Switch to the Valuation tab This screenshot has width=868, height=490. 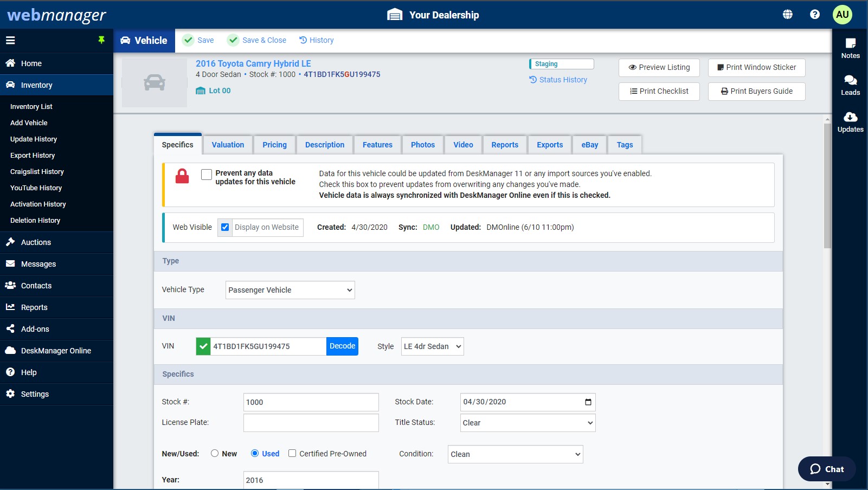(x=228, y=145)
